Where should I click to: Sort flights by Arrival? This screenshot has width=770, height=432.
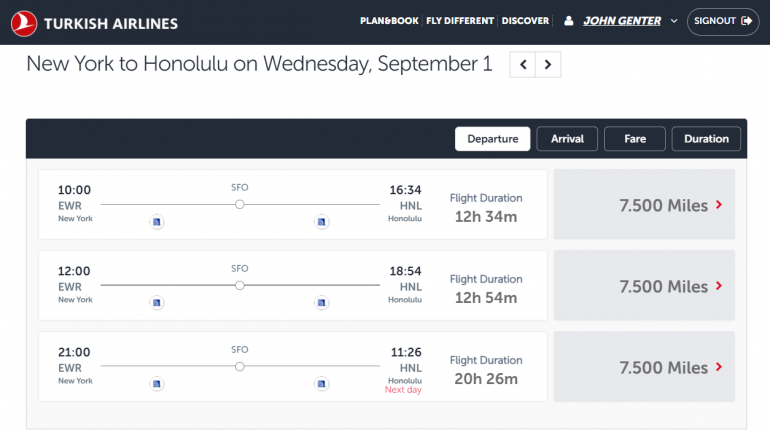pyautogui.click(x=567, y=139)
